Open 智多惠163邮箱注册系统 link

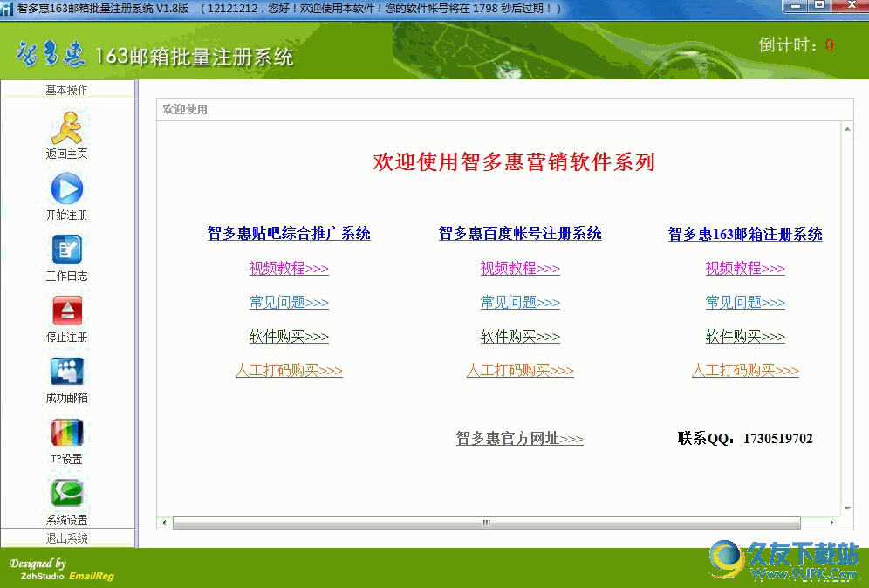(745, 234)
